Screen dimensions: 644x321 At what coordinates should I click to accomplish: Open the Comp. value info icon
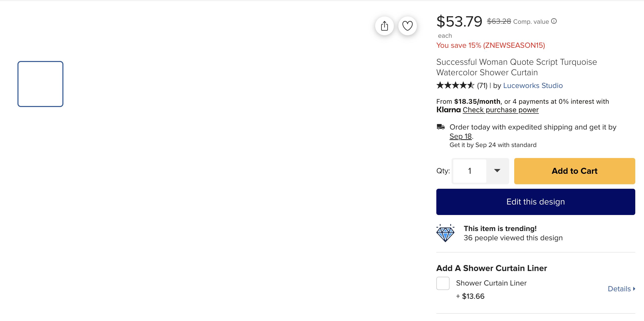pyautogui.click(x=554, y=21)
